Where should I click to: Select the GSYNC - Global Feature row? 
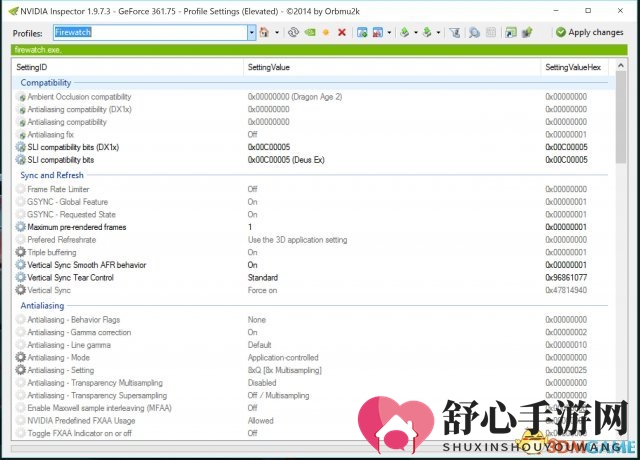[313, 202]
